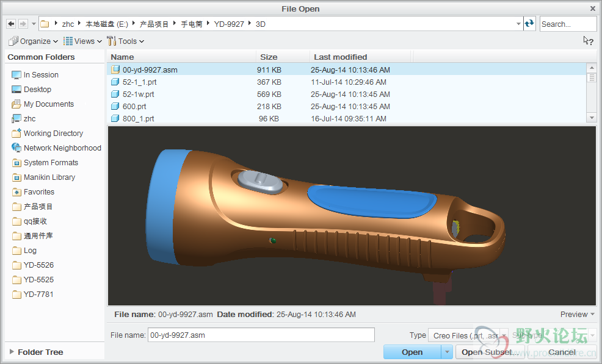Click the Cancel button
This screenshot has height=364, width=602.
pyautogui.click(x=562, y=352)
